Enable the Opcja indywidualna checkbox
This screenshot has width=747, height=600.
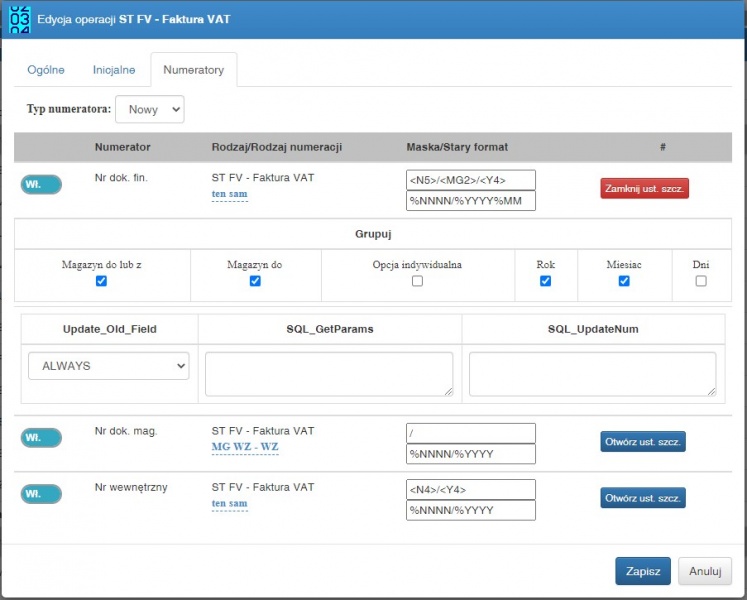point(417,281)
